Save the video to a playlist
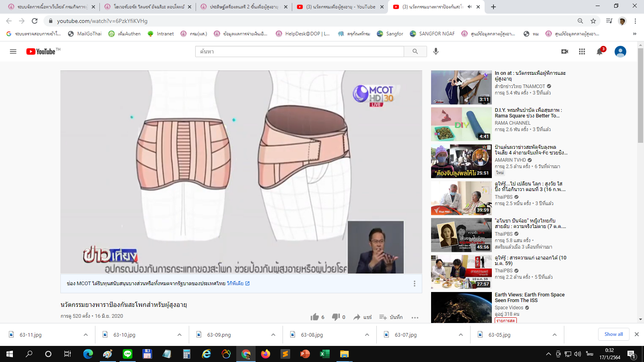 click(391, 317)
